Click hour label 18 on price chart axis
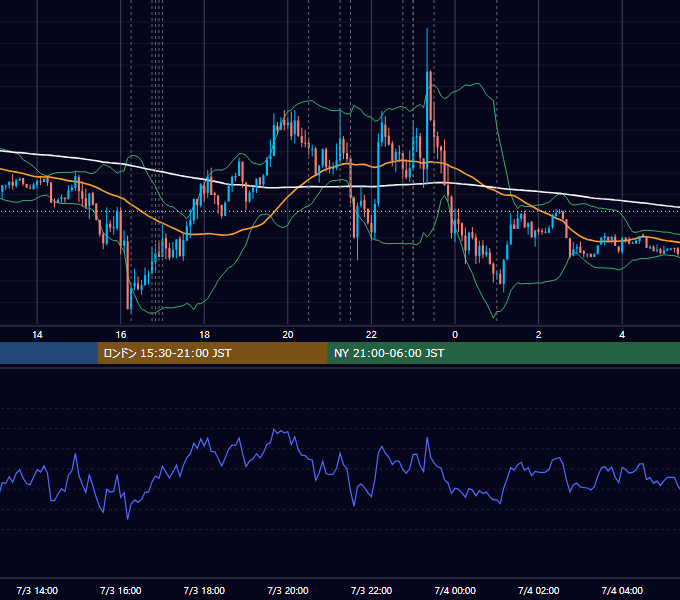This screenshot has height=600, width=680. click(204, 335)
